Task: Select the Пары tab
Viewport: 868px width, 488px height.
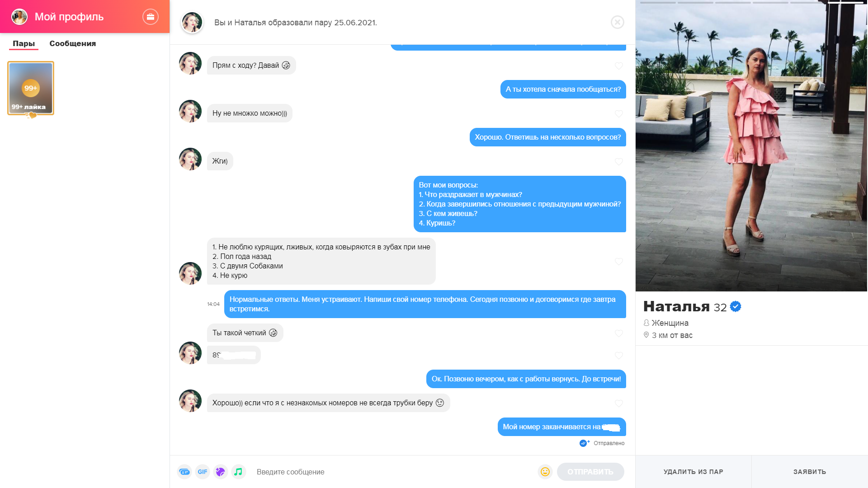Action: pyautogui.click(x=24, y=43)
